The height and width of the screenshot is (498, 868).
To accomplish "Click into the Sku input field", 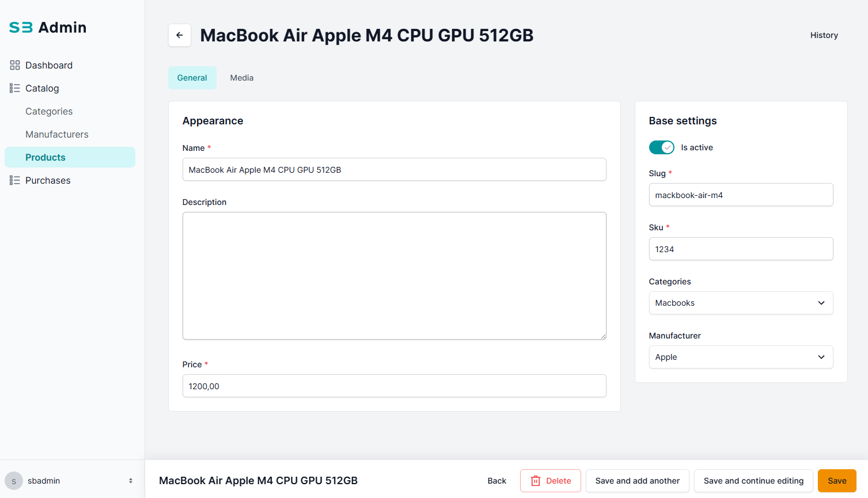I will pos(741,249).
